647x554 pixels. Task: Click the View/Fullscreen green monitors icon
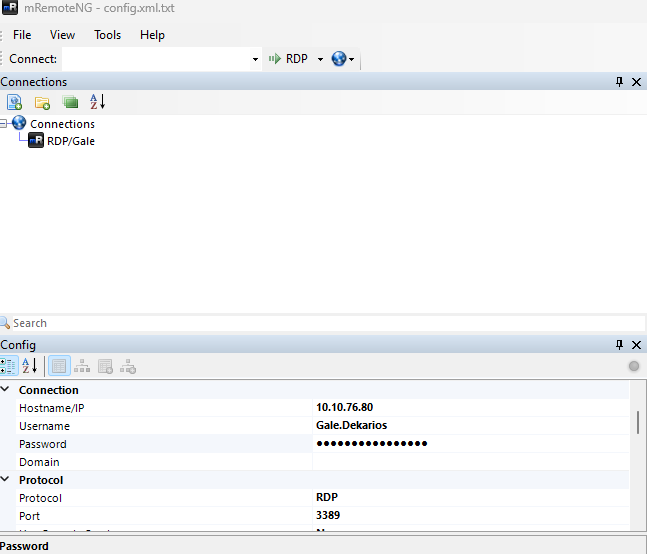point(69,102)
